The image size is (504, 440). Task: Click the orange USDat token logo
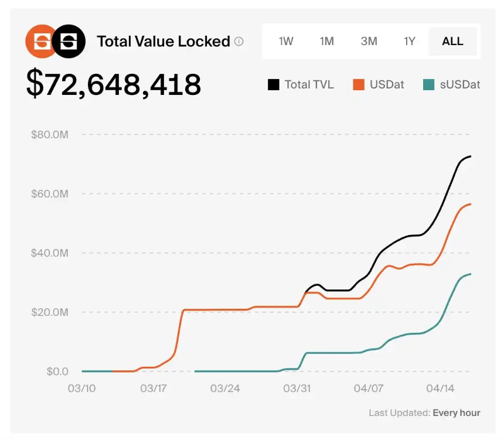point(40,42)
